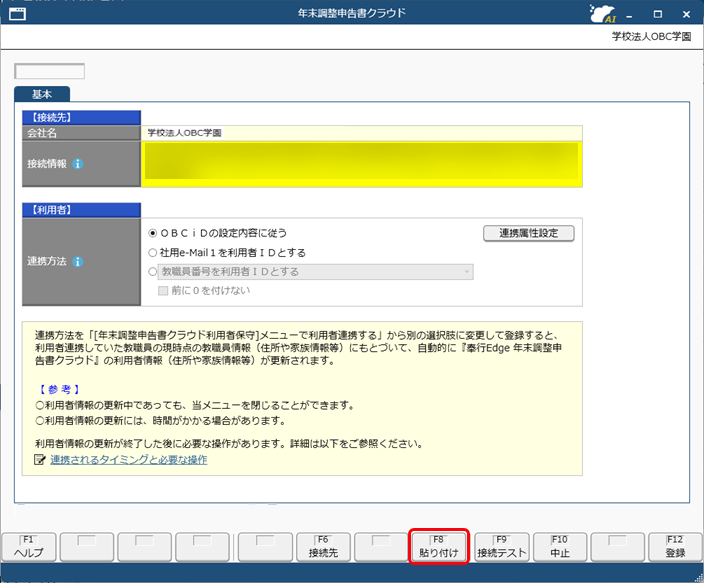Switch to the 基本 tab
Viewport: 704px width, 583px height.
(42, 94)
